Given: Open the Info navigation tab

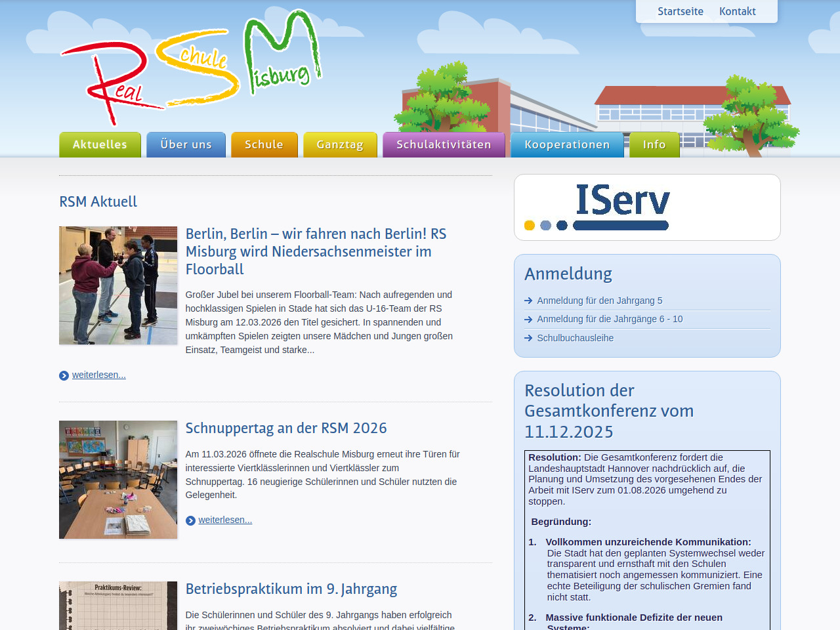Looking at the screenshot, I should point(654,145).
